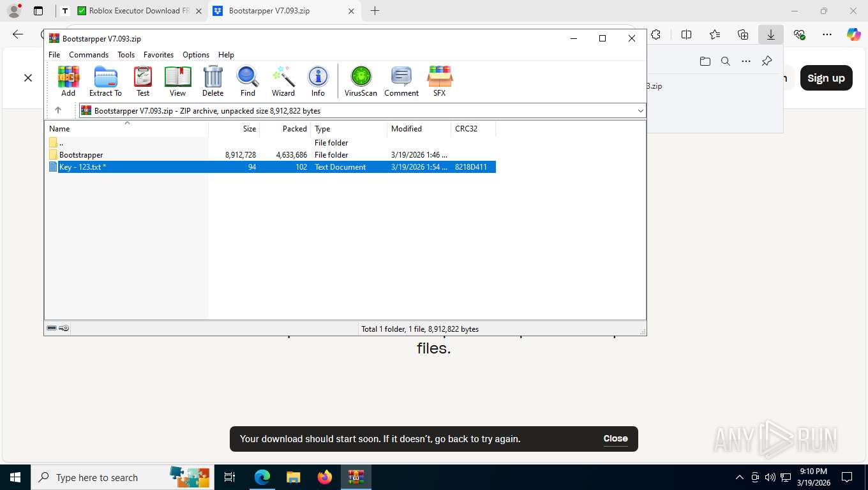Sort file list by Packed column
868x490 pixels.
(285, 128)
